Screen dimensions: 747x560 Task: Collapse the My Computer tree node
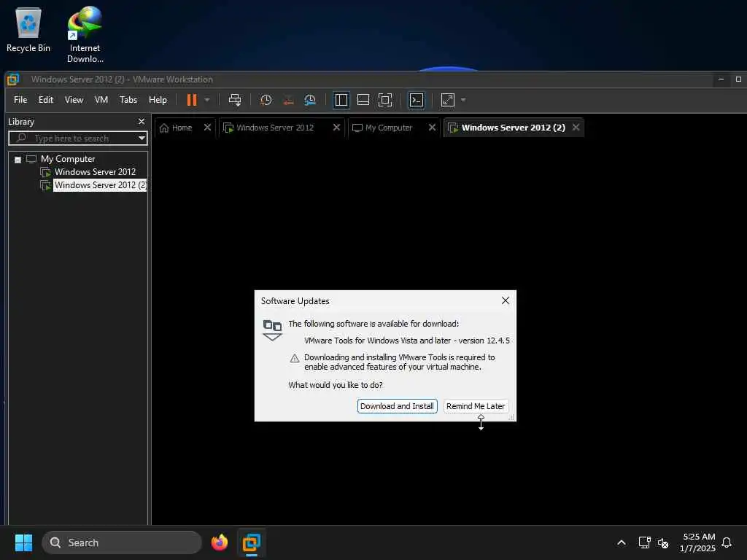pyautogui.click(x=18, y=160)
